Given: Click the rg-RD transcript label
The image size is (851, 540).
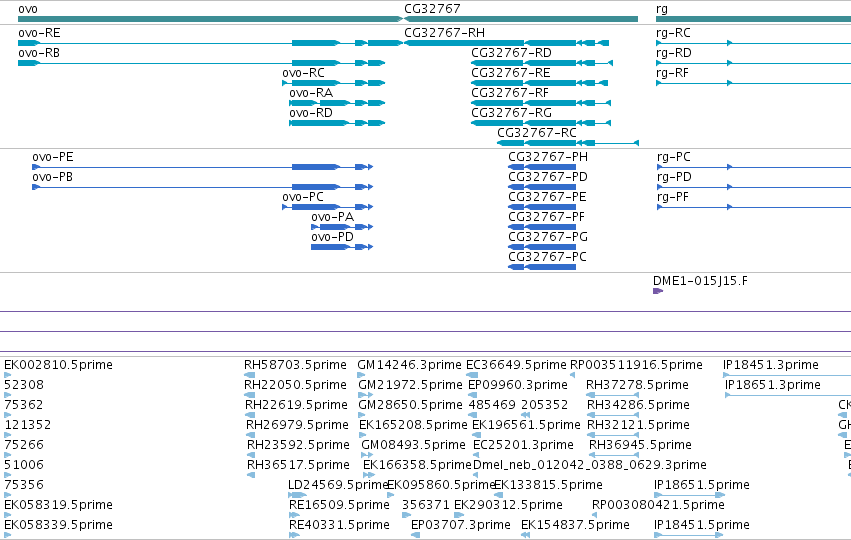Looking at the screenshot, I should click(674, 53).
